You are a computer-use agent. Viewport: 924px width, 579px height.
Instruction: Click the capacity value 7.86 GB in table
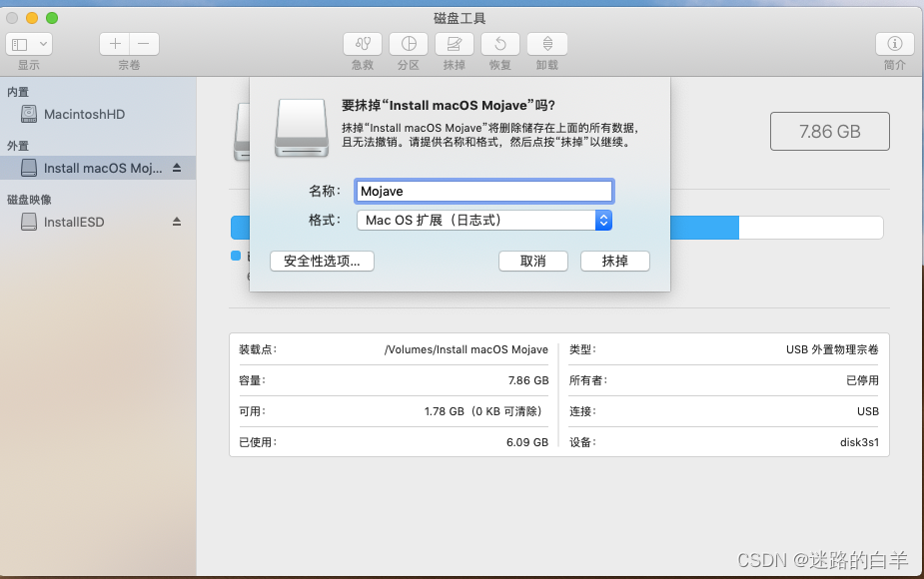(528, 380)
